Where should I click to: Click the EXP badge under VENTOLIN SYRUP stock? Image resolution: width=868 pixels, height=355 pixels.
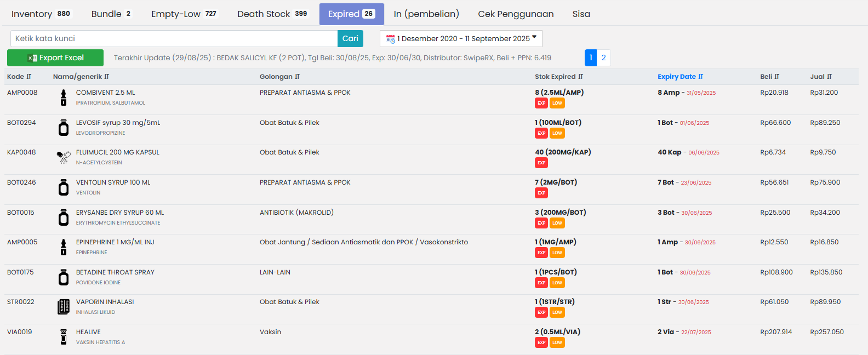tap(541, 193)
